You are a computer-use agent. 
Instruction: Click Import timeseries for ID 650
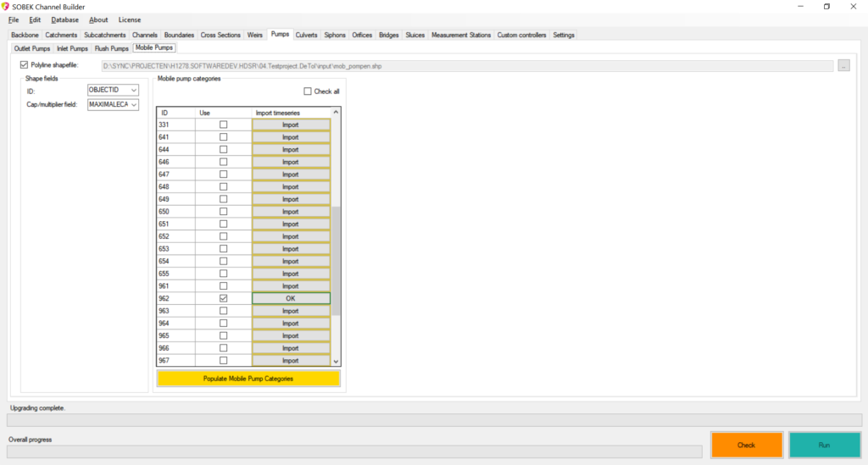[x=291, y=212]
